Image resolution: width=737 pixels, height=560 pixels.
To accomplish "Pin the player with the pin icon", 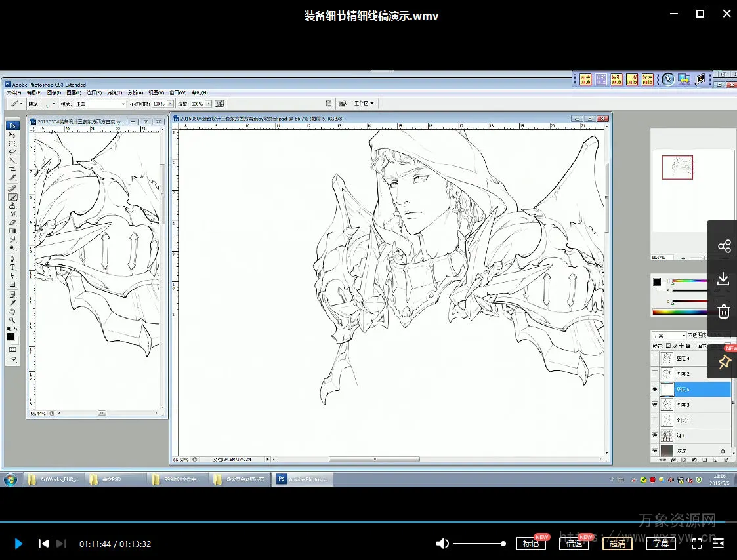I will tap(724, 362).
